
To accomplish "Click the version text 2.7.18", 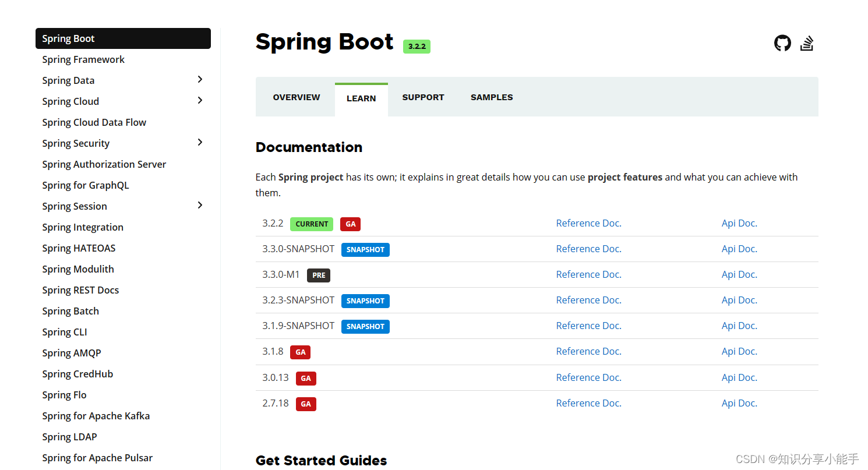I will (x=276, y=403).
